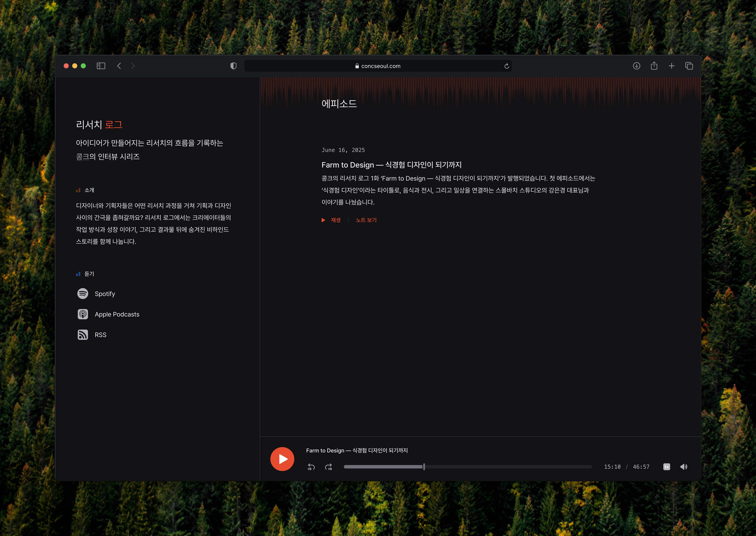Rewind 10 seconds in the player
The height and width of the screenshot is (536, 756).
click(x=311, y=467)
